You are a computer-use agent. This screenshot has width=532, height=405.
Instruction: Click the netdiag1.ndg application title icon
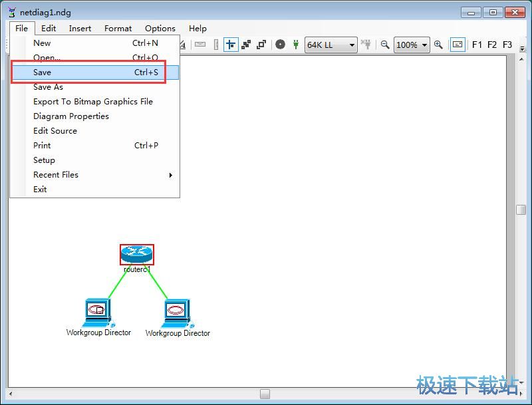tap(12, 12)
